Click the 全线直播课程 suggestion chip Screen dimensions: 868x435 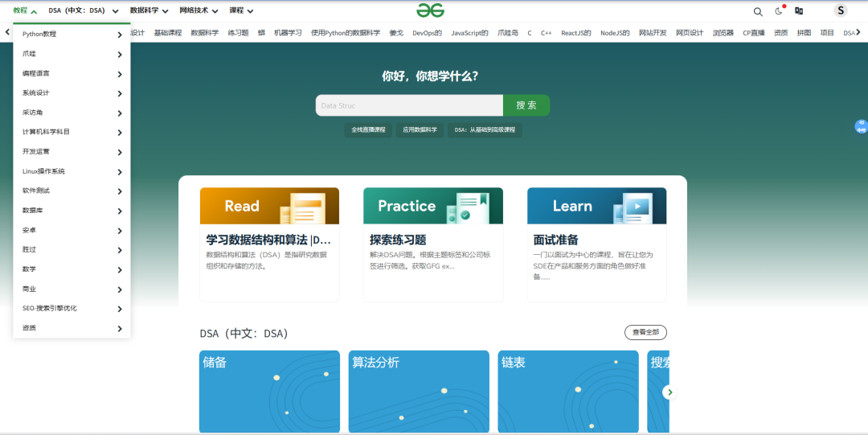pyautogui.click(x=368, y=129)
